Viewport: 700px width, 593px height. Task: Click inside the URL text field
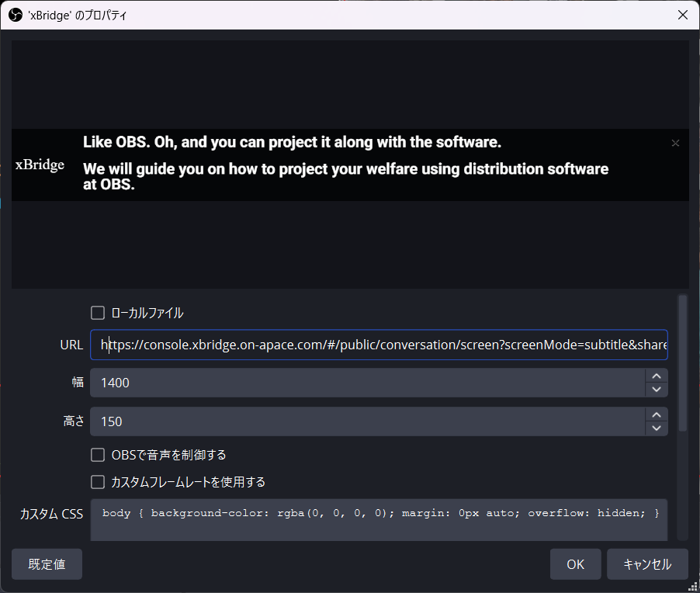point(379,345)
